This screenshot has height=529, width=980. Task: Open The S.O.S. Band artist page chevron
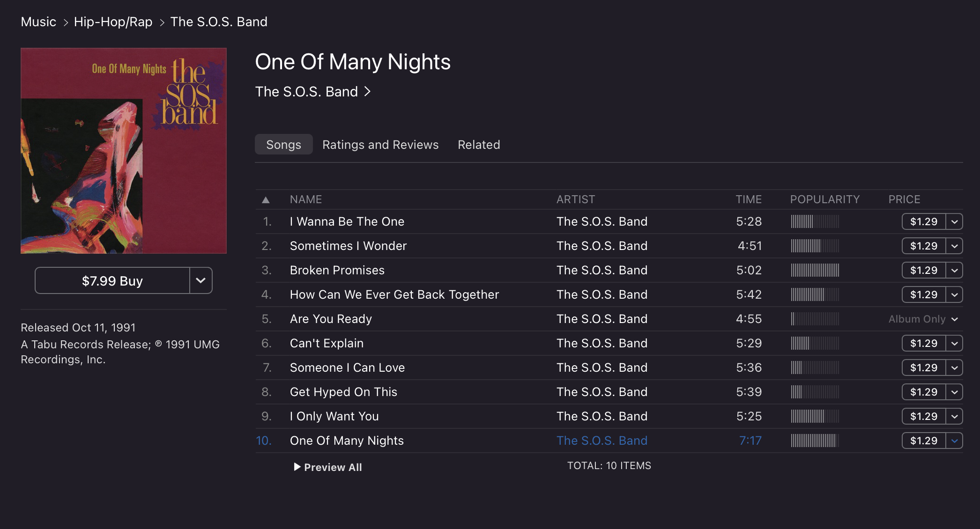point(368,91)
